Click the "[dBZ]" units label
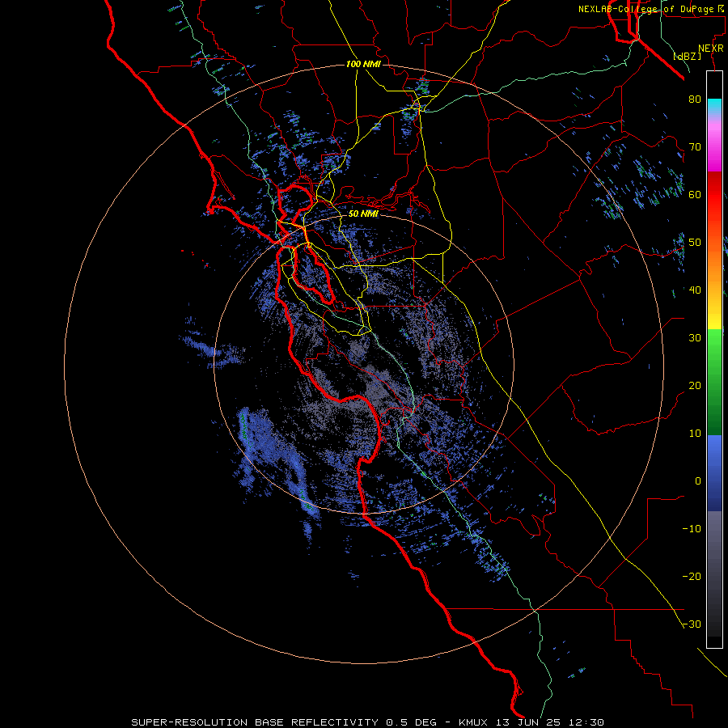 tap(687, 56)
